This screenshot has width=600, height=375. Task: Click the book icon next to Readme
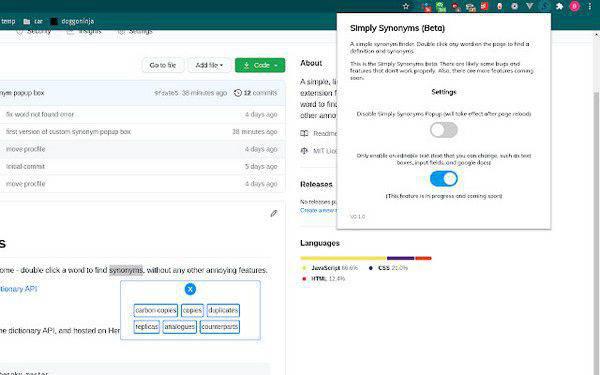(304, 133)
